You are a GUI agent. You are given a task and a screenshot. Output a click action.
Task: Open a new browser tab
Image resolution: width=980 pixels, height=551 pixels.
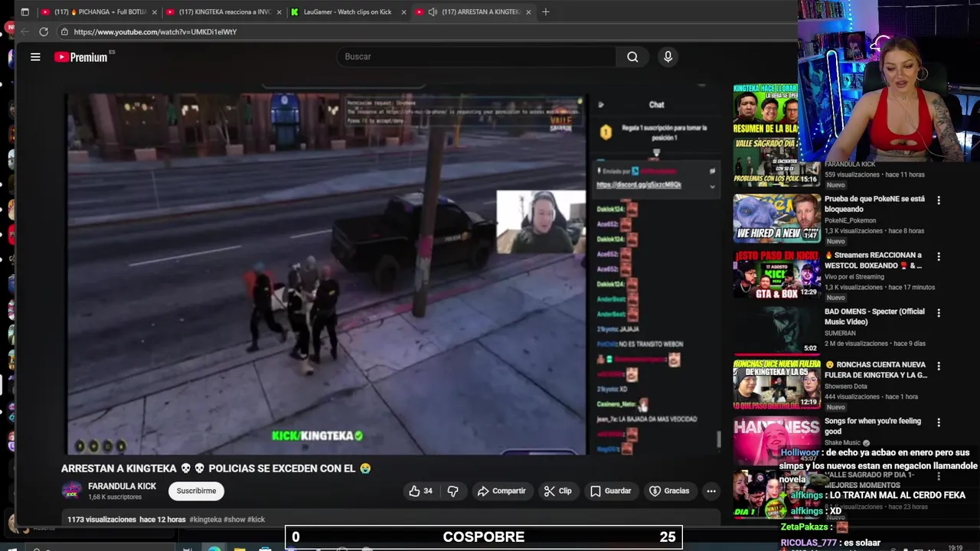[545, 11]
